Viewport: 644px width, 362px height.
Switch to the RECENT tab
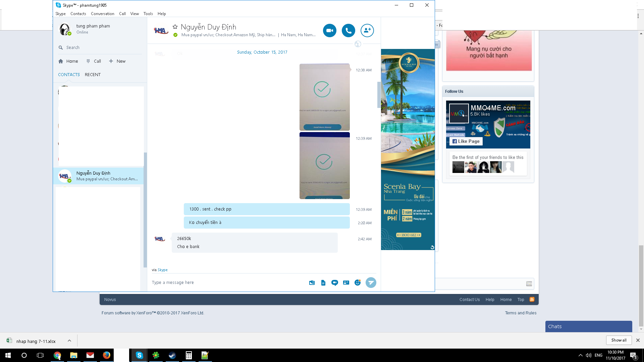93,75
